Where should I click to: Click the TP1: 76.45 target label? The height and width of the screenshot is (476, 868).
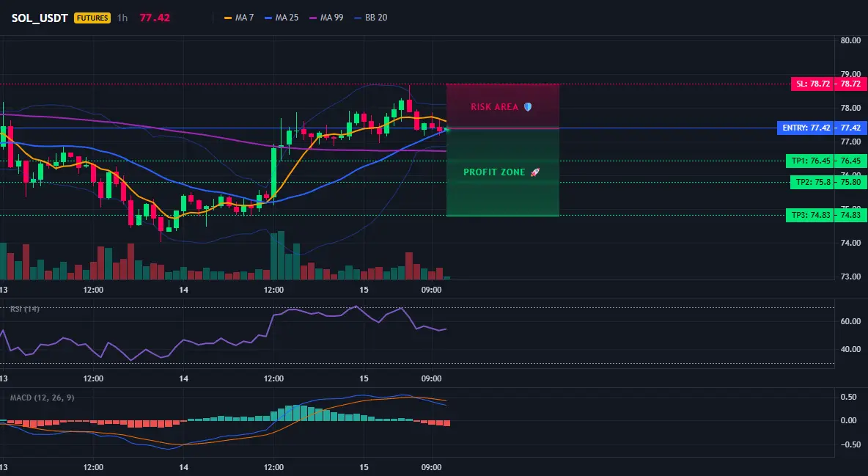pyautogui.click(x=810, y=161)
